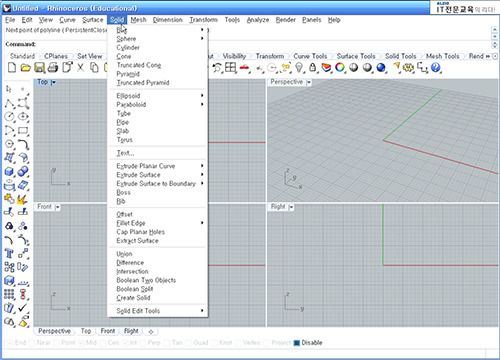The image size is (500, 360).
Task: Click the blue sphere Render icon
Action: point(381,68)
